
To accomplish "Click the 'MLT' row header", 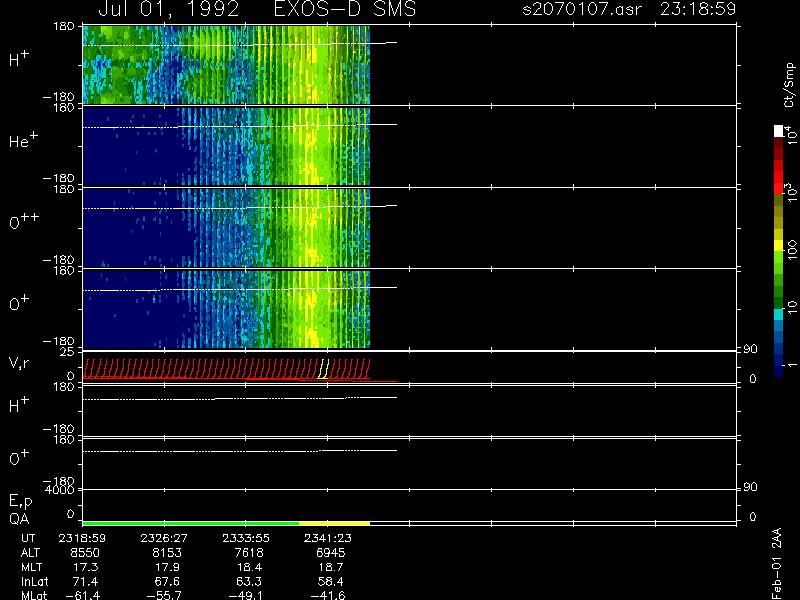I will click(x=31, y=567).
